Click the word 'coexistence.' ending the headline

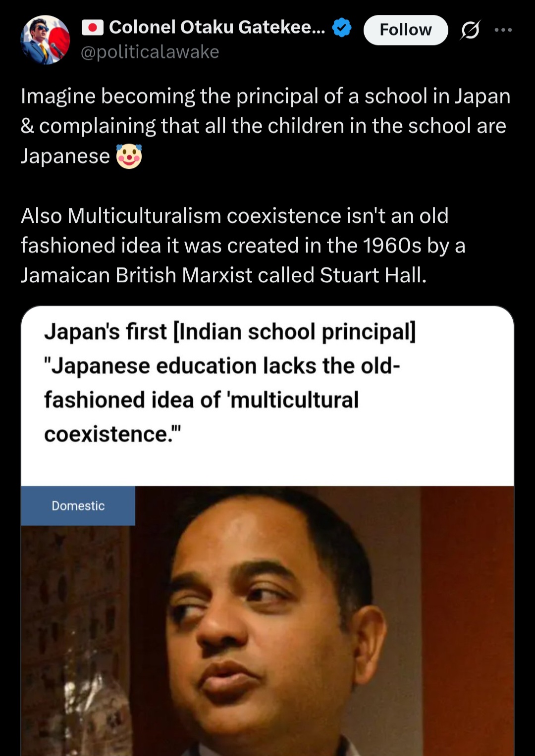(x=112, y=434)
